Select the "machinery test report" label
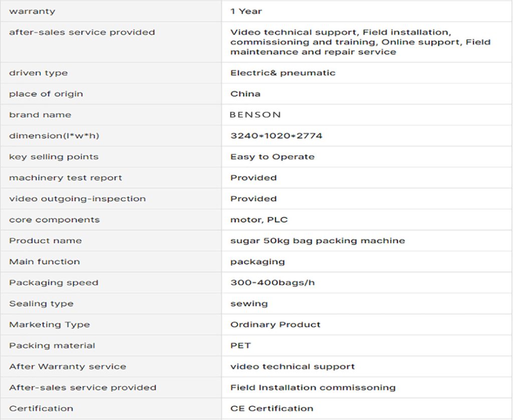513x420 pixels. 65,178
